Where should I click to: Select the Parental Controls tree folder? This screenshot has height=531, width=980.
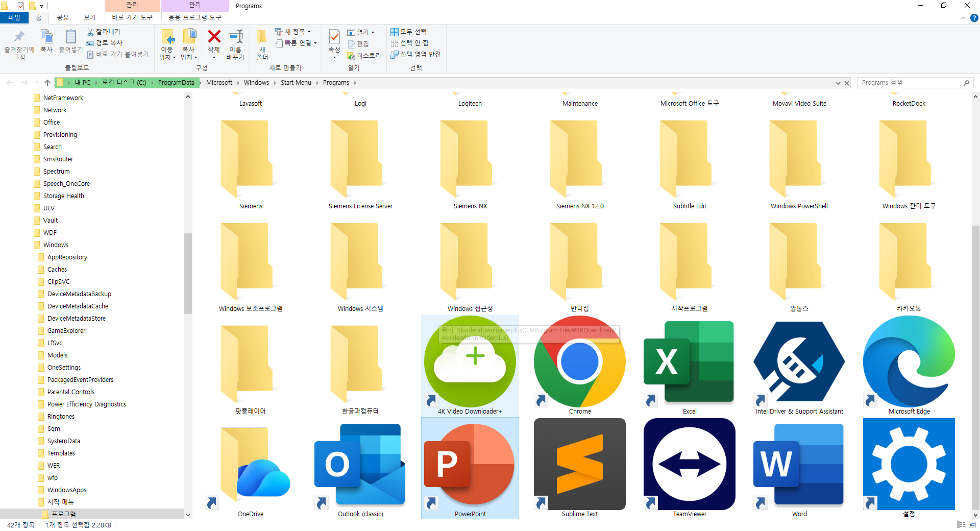tap(71, 392)
